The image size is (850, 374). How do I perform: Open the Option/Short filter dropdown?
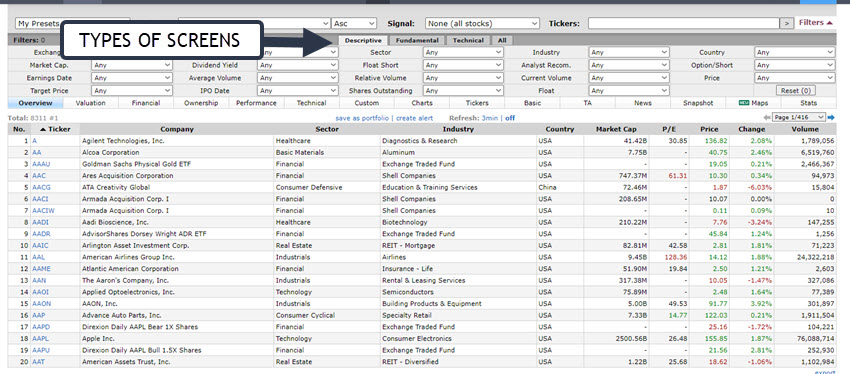[x=795, y=65]
